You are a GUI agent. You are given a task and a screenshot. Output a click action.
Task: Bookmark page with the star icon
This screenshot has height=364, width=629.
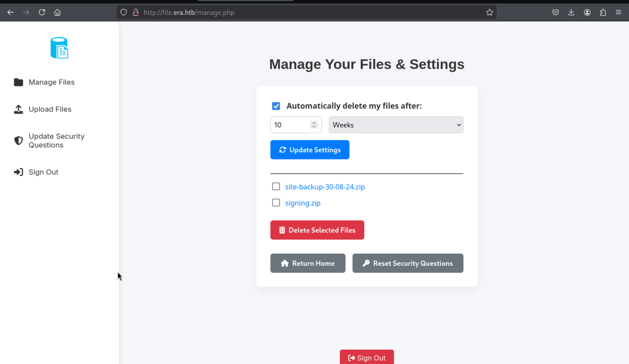click(x=489, y=12)
